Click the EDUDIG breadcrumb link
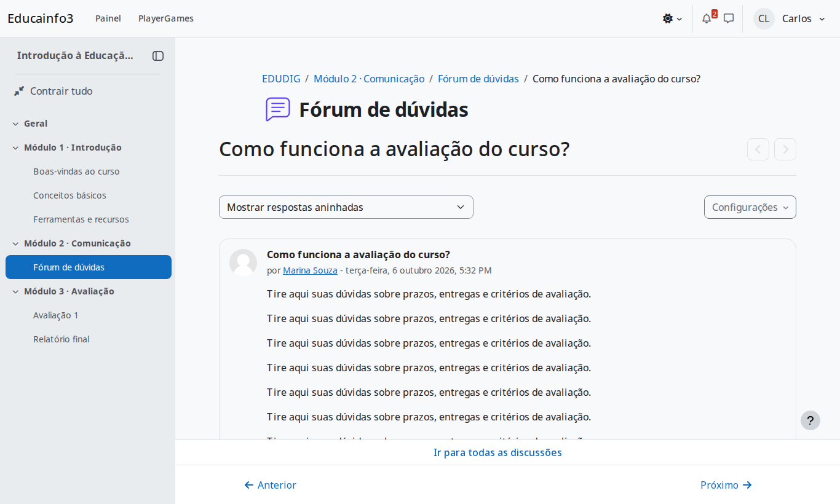840x504 pixels. pos(281,79)
